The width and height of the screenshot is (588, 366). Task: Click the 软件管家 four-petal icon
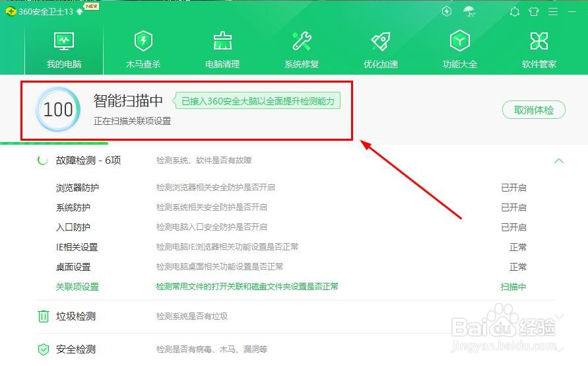click(x=539, y=41)
